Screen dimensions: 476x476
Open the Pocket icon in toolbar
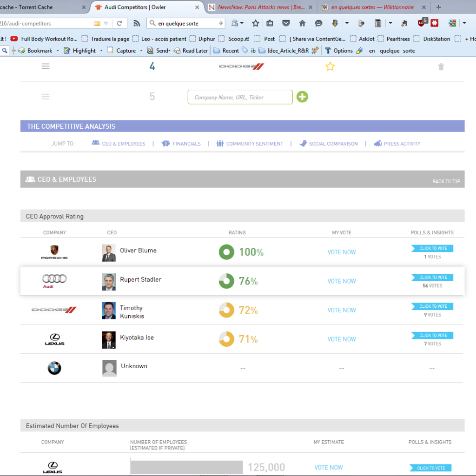pyautogui.click(x=286, y=23)
